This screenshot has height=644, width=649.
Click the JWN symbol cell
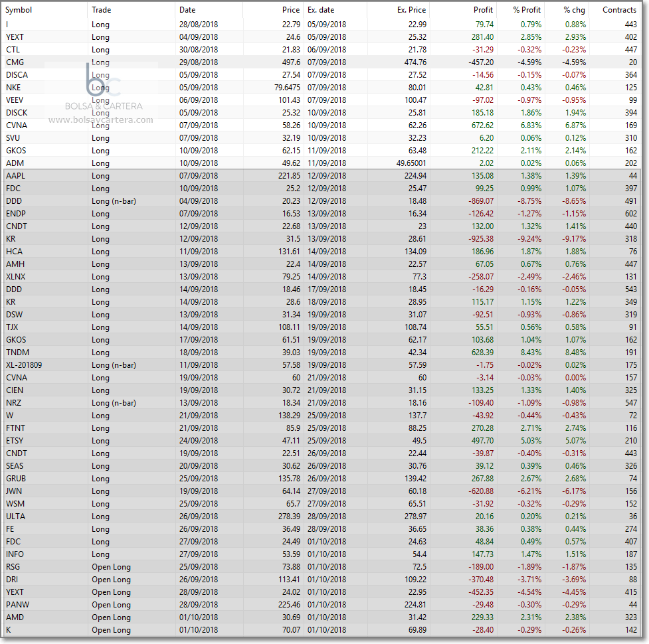14,491
